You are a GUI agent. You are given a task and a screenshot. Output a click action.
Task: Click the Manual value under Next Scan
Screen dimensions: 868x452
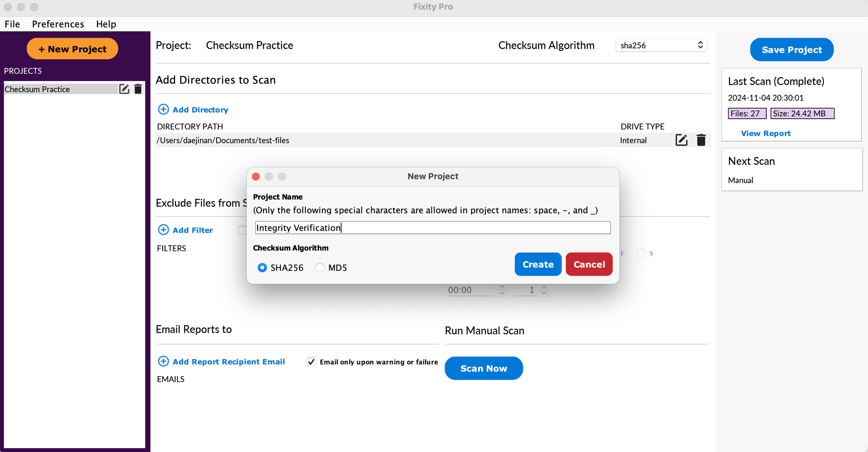coord(740,180)
